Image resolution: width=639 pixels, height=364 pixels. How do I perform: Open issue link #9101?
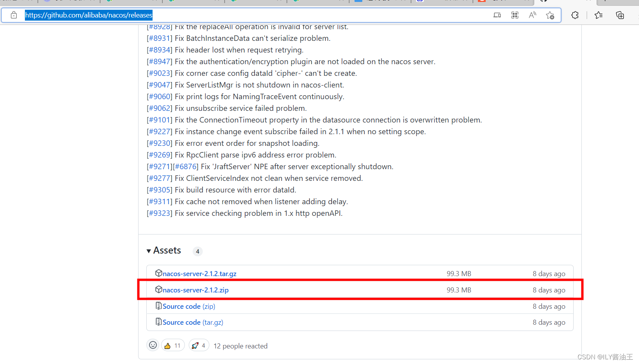click(x=160, y=120)
